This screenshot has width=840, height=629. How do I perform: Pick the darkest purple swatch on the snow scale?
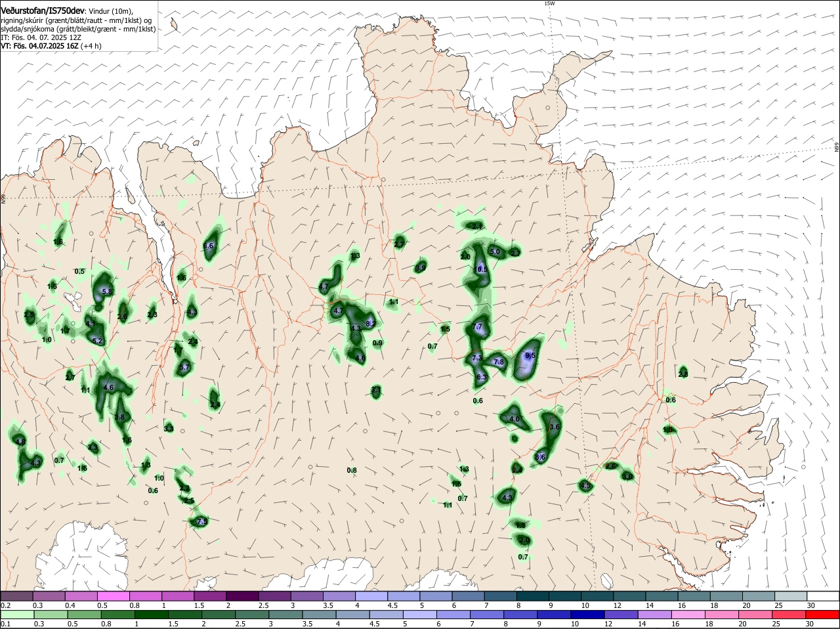[x=241, y=596]
